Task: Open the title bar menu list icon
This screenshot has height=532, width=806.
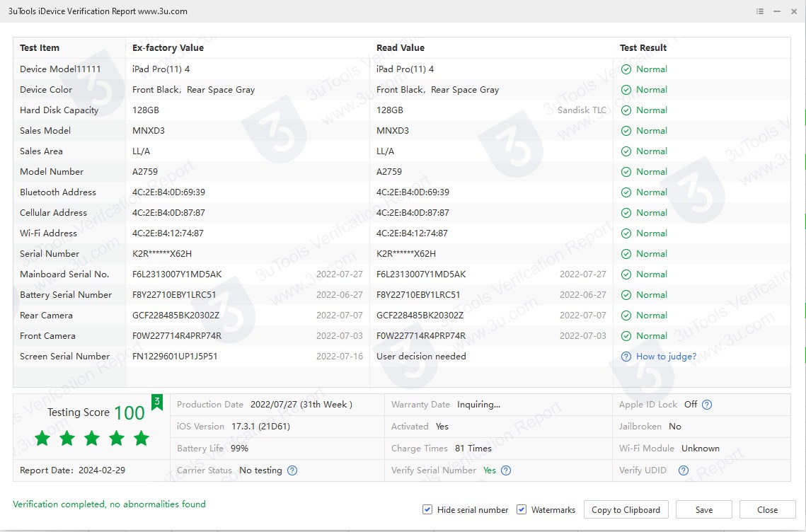Action: coord(760,11)
